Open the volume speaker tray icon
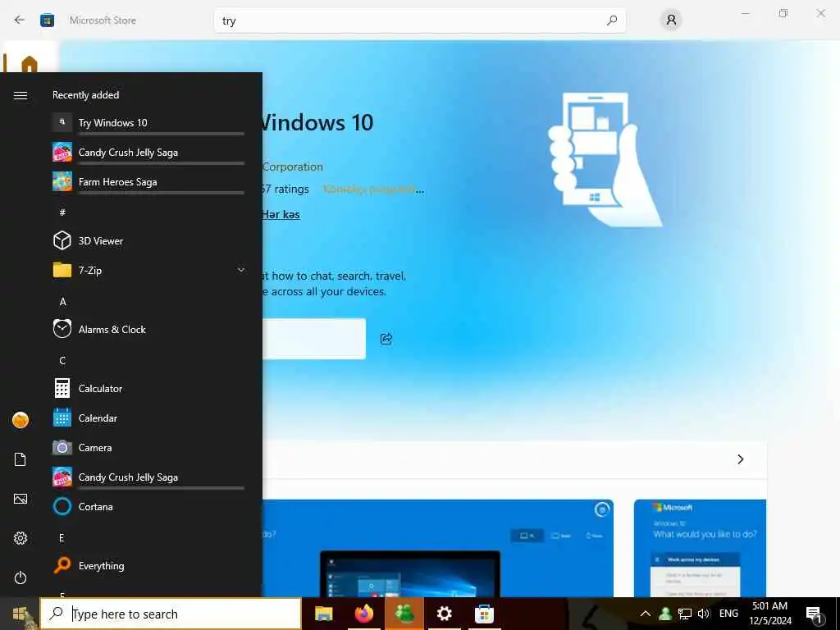 pyautogui.click(x=703, y=614)
